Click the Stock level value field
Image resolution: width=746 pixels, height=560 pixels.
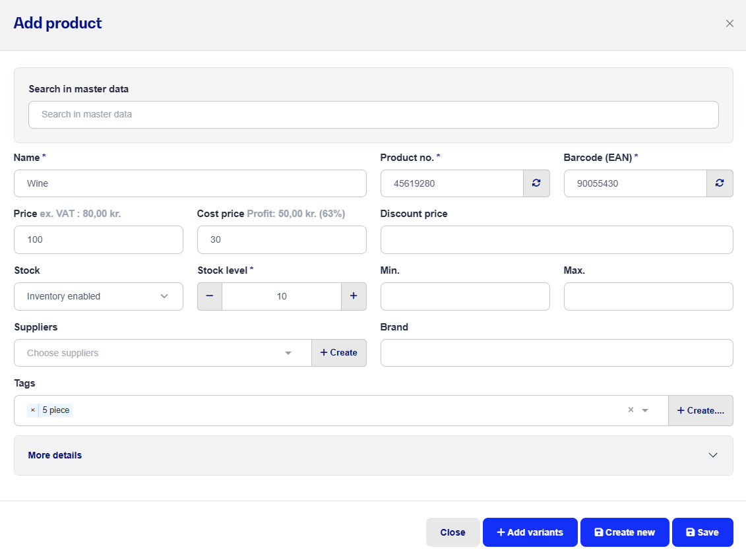[x=282, y=296]
